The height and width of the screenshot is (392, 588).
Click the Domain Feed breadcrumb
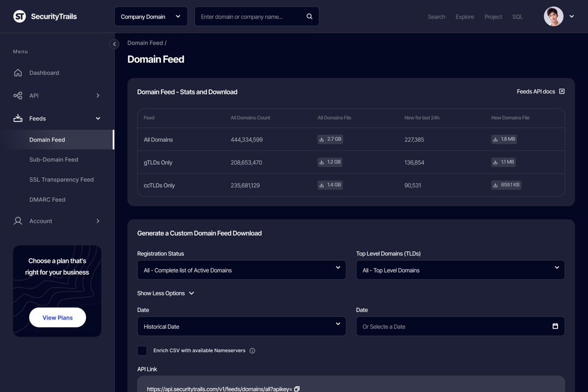(x=145, y=43)
